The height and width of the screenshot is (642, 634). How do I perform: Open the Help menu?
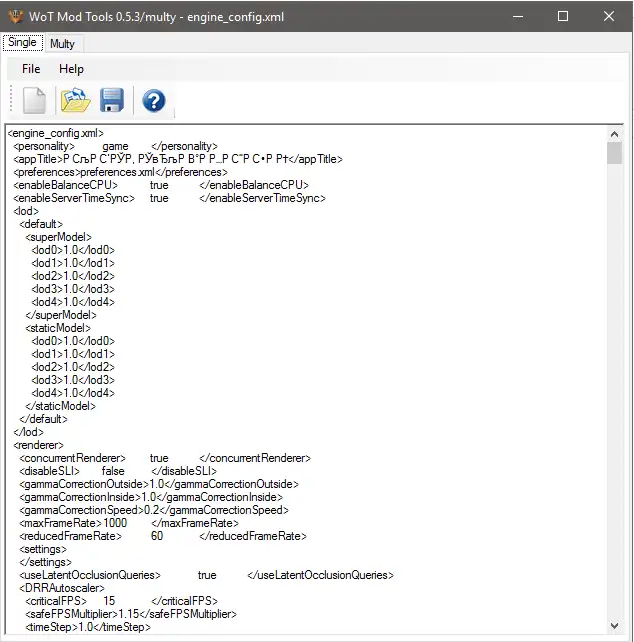[71, 69]
